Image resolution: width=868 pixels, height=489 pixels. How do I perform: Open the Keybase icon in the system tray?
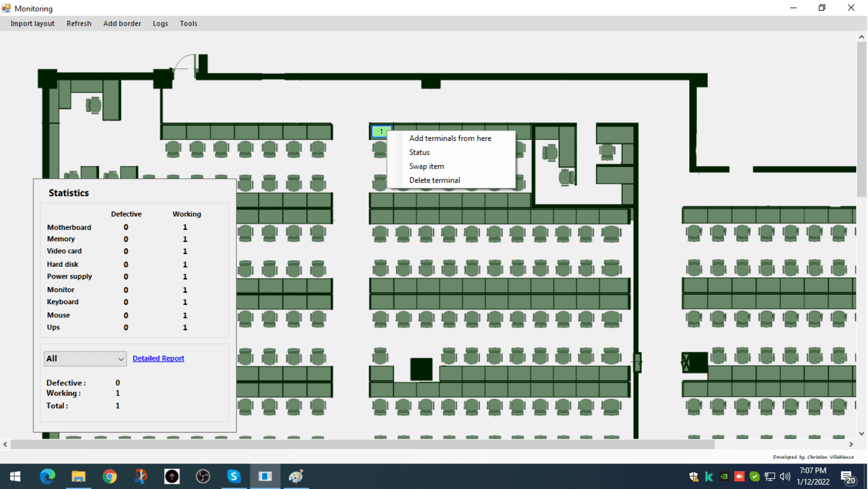709,476
